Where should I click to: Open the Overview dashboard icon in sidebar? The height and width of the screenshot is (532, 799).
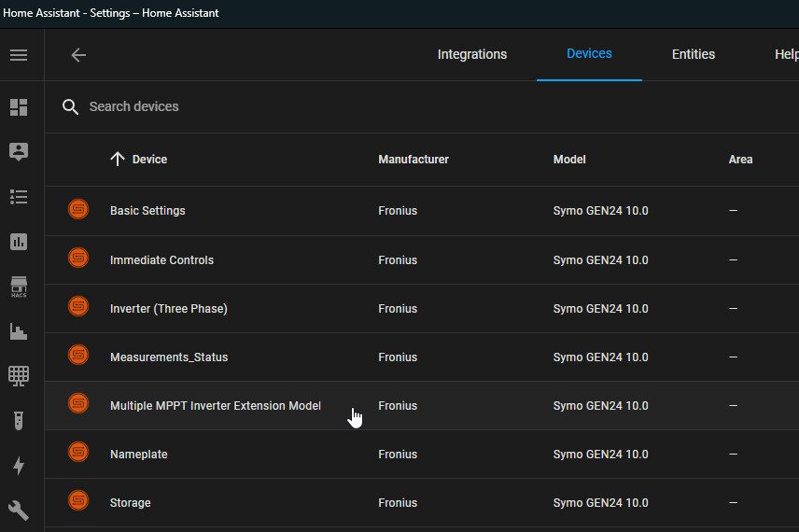19,107
